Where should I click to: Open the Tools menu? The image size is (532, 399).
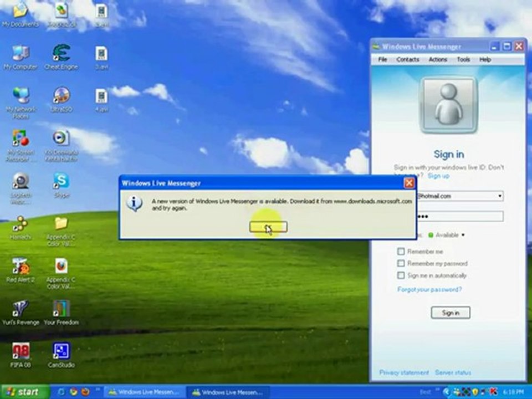click(463, 59)
